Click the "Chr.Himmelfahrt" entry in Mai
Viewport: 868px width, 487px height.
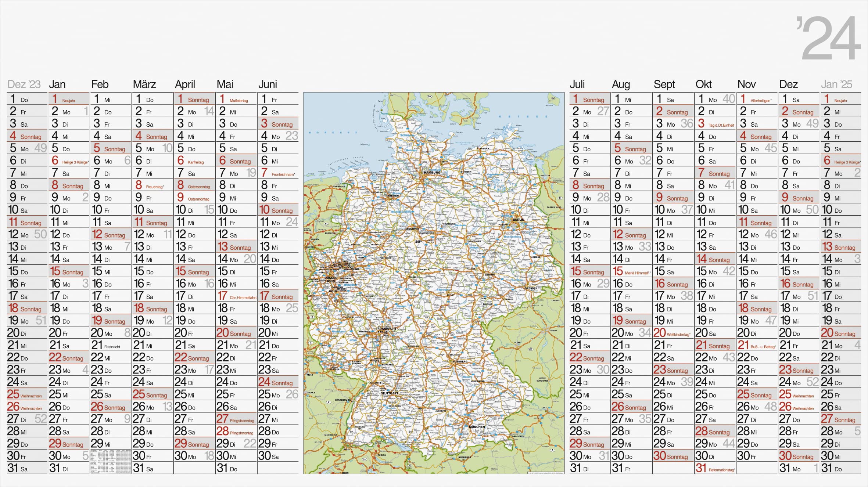[x=243, y=297]
